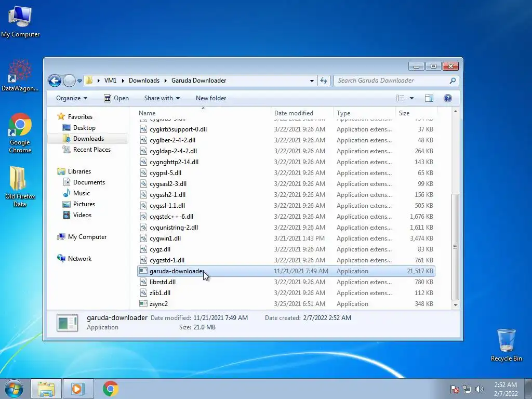
Task: Select the libzstd.dll file icon
Action: click(143, 282)
